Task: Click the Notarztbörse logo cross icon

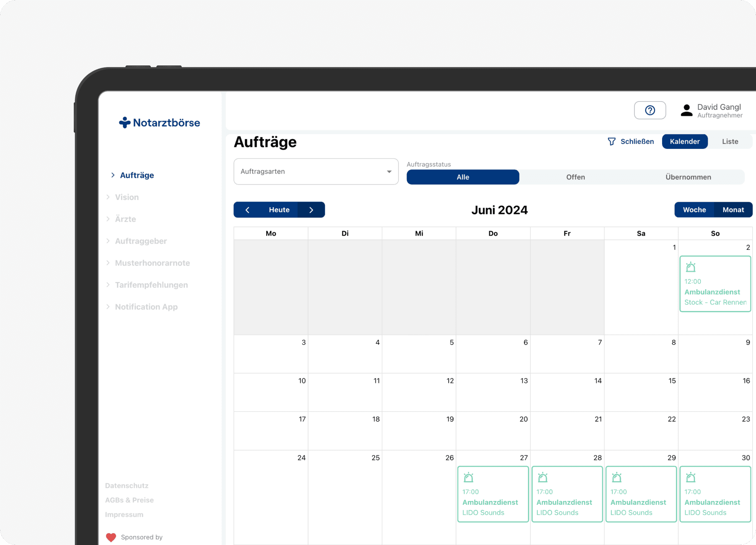Action: pos(124,122)
